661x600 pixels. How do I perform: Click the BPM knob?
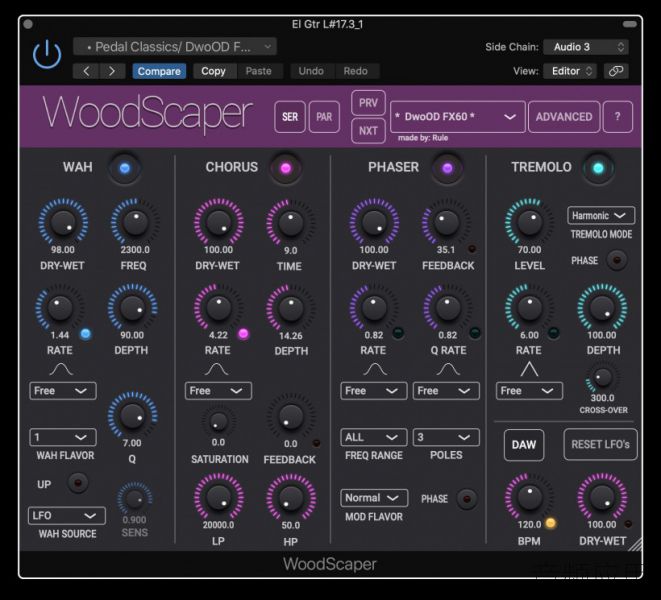click(529, 498)
